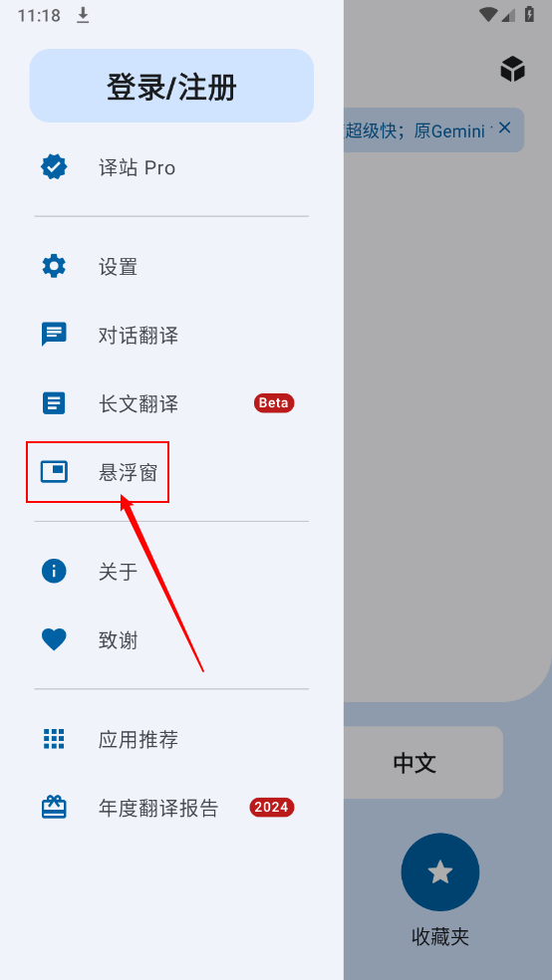The width and height of the screenshot is (552, 980).
Task: Open the 悬浮窗 menu label
Action: (x=128, y=472)
